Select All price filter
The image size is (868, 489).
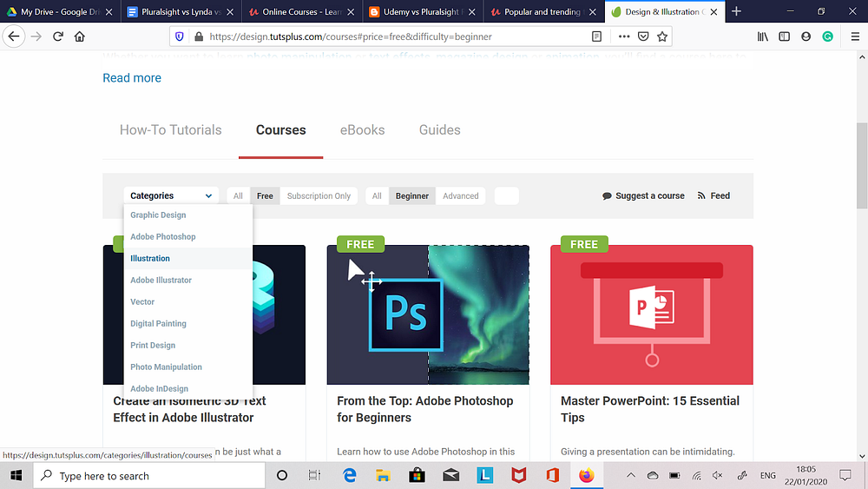[238, 196]
